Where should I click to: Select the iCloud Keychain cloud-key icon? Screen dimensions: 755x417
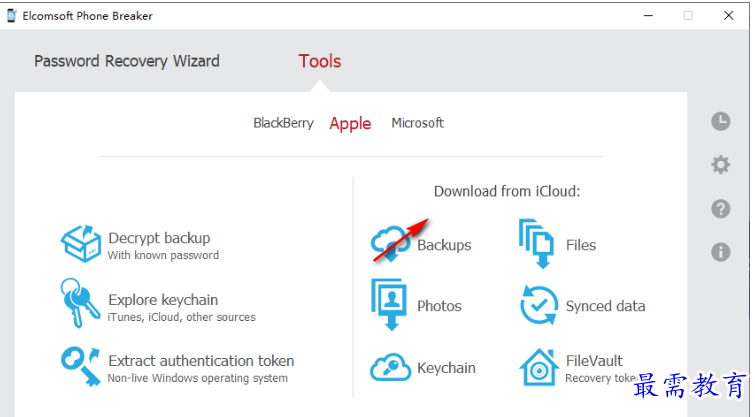pyautogui.click(x=391, y=367)
